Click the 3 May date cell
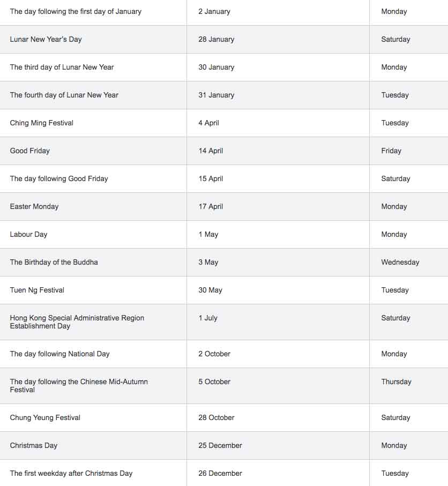Image resolution: width=448 pixels, height=486 pixels. (x=208, y=262)
